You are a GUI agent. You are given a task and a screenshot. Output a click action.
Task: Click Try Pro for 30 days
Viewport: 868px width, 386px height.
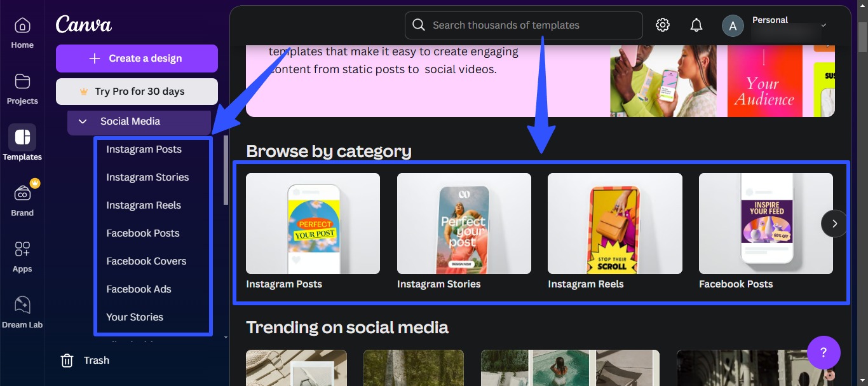(136, 91)
